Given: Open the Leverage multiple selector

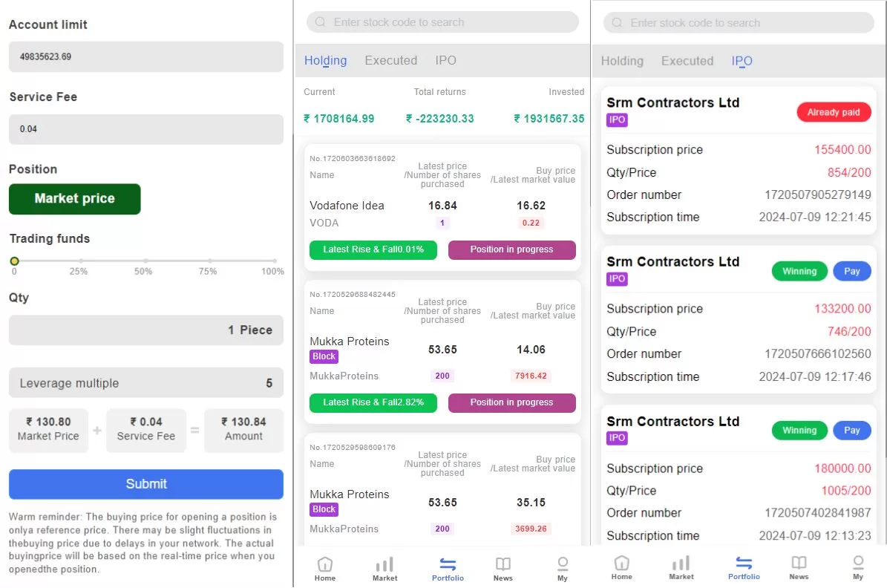Looking at the screenshot, I should (146, 383).
